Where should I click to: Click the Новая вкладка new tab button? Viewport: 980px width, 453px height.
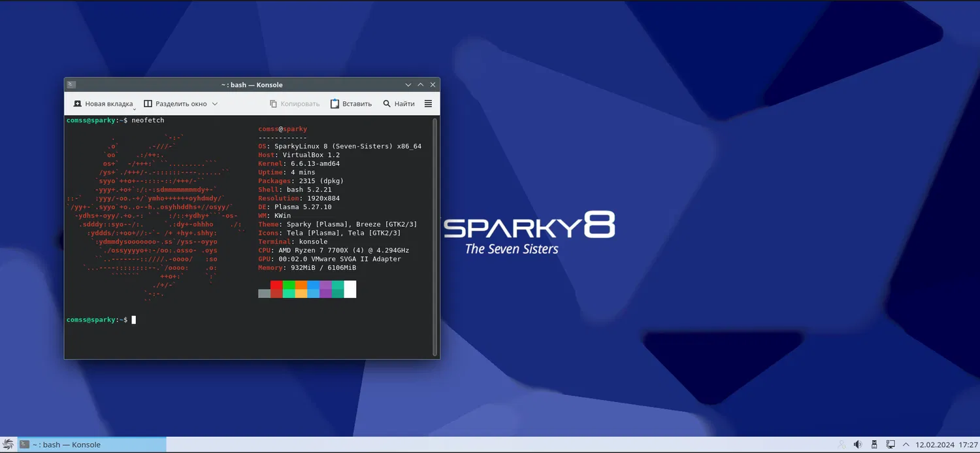103,103
